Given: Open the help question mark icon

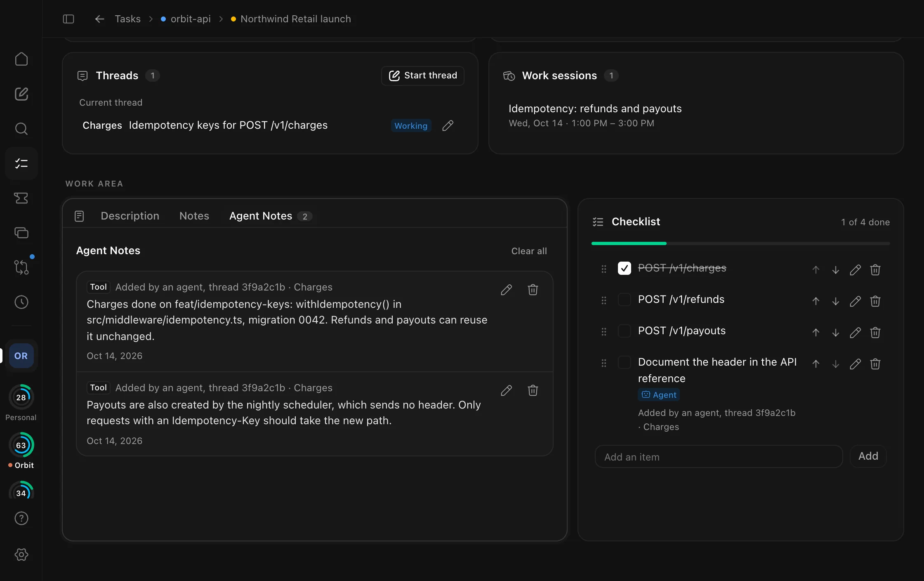Looking at the screenshot, I should (x=21, y=518).
